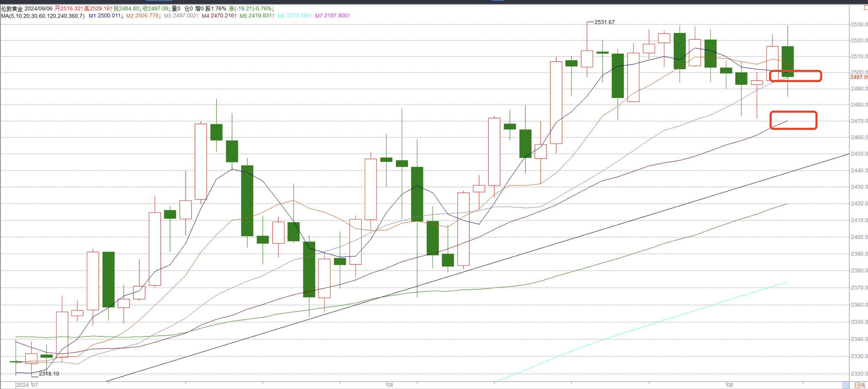Select the candlestick topped by the 2531.67 label

[587, 59]
